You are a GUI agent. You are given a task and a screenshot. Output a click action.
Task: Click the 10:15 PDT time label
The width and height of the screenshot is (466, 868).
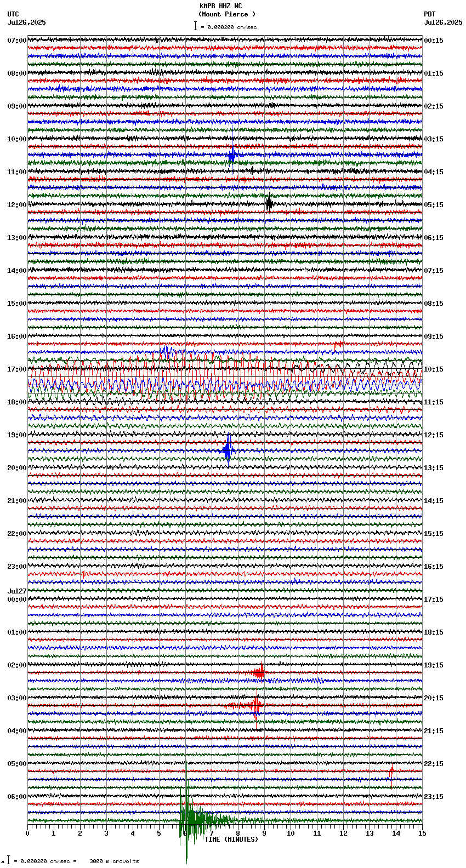click(434, 369)
